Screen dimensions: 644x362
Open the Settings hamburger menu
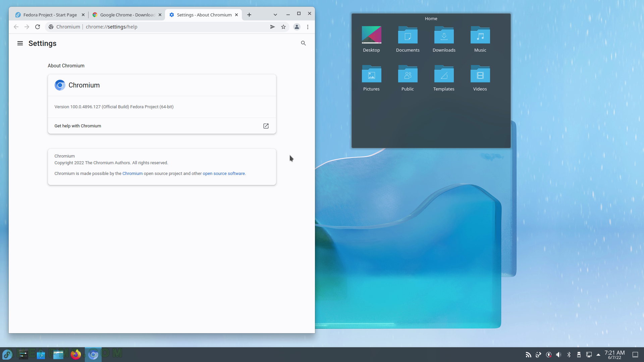coord(20,43)
